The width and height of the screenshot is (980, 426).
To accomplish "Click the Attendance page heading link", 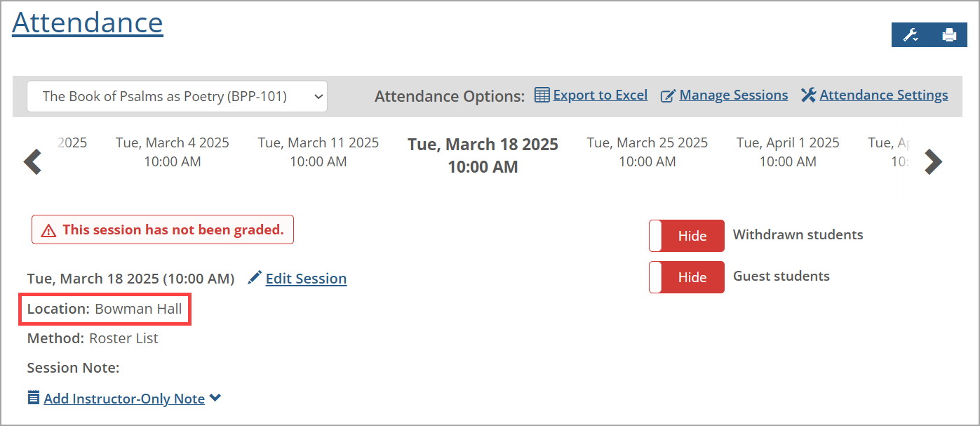I will click(x=88, y=22).
